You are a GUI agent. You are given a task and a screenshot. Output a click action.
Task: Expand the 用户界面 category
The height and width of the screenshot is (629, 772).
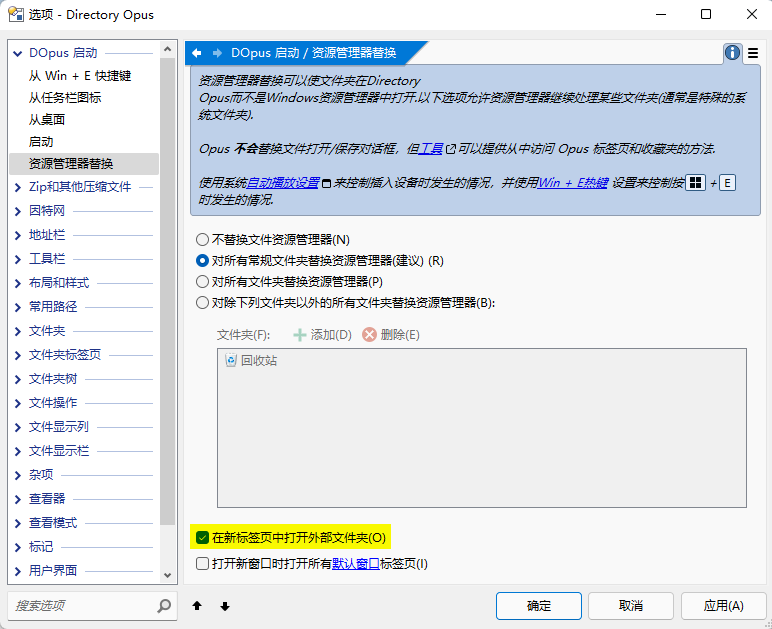click(18, 571)
